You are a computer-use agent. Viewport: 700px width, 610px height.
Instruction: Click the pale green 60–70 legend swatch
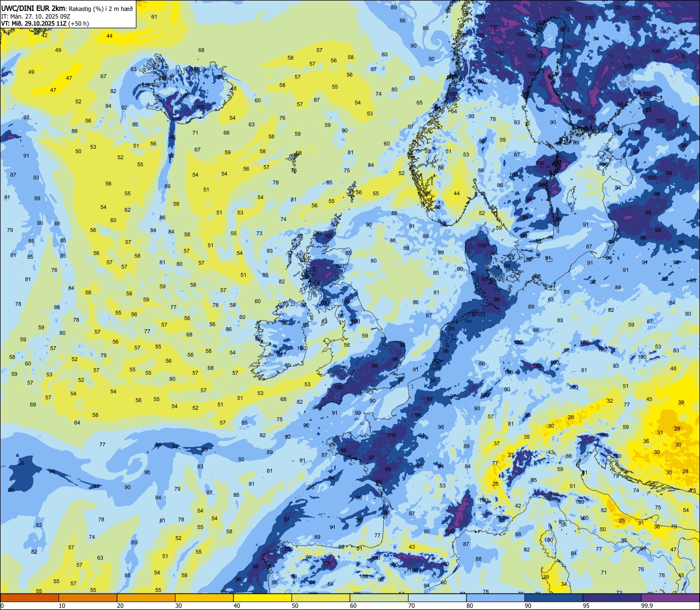pos(379,598)
